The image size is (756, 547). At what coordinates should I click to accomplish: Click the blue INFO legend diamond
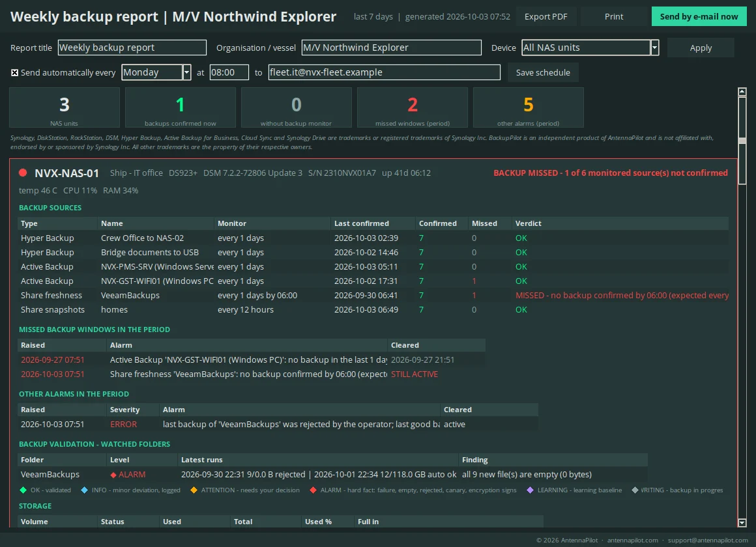[x=84, y=490]
